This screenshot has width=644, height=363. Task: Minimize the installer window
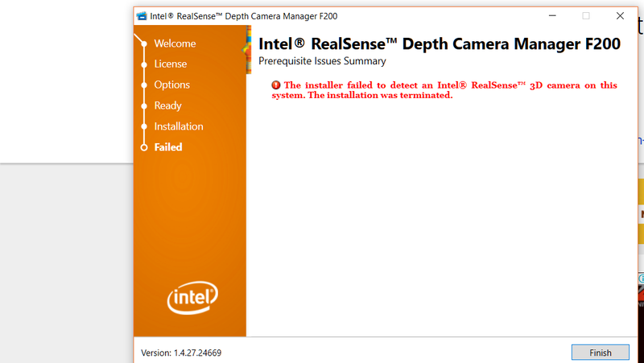[552, 16]
